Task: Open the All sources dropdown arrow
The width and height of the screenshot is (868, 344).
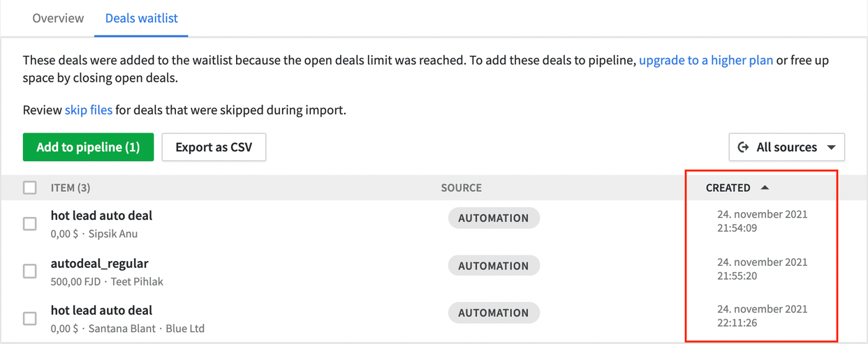Action: point(831,148)
